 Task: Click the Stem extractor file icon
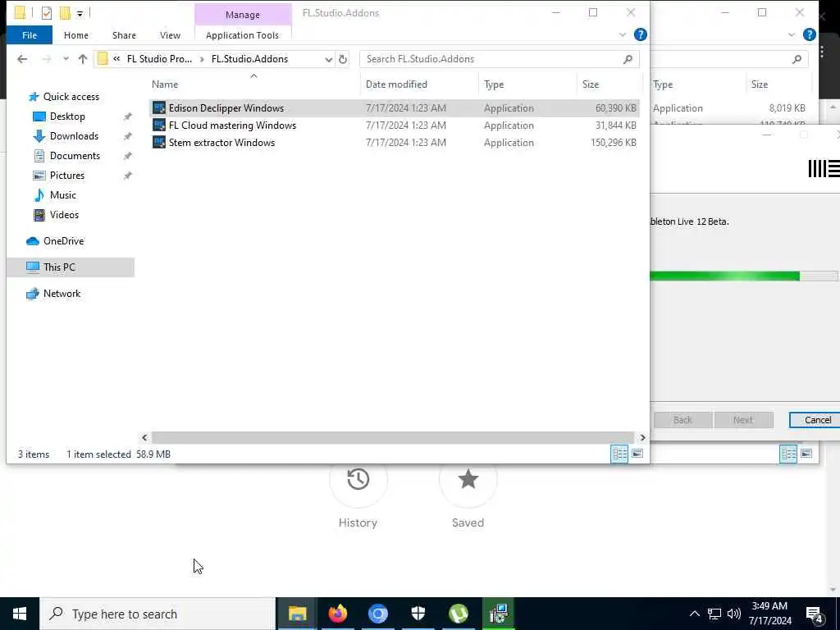point(158,142)
